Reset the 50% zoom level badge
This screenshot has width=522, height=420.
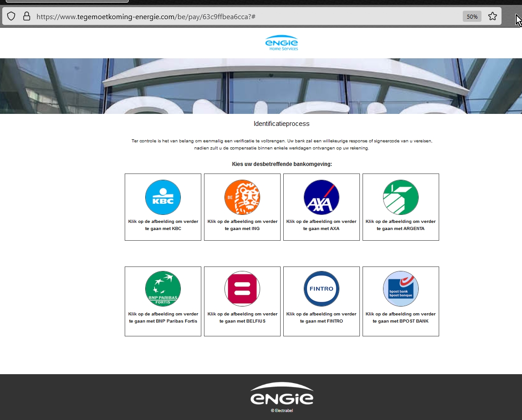point(472,16)
